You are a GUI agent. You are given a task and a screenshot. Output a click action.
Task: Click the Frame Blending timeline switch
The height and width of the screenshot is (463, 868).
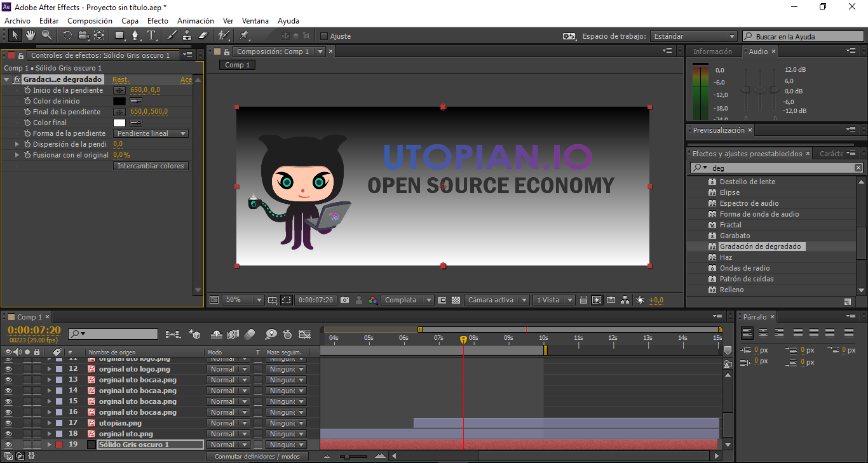[233, 334]
